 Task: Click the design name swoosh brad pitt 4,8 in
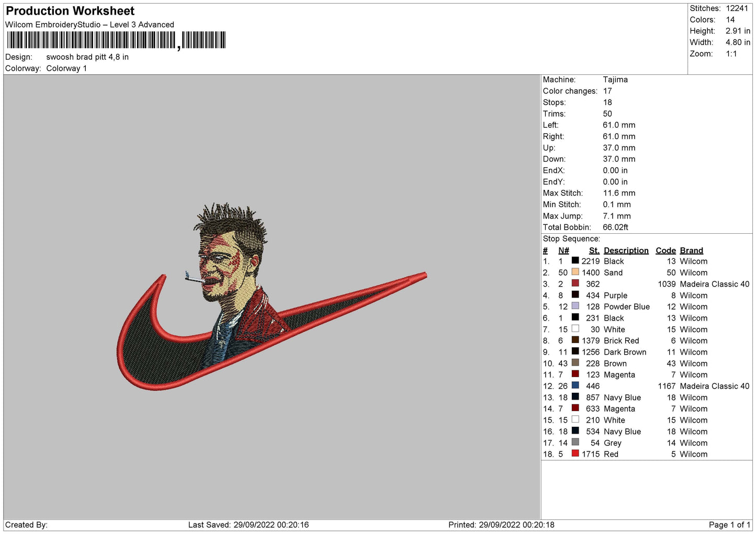(x=87, y=57)
